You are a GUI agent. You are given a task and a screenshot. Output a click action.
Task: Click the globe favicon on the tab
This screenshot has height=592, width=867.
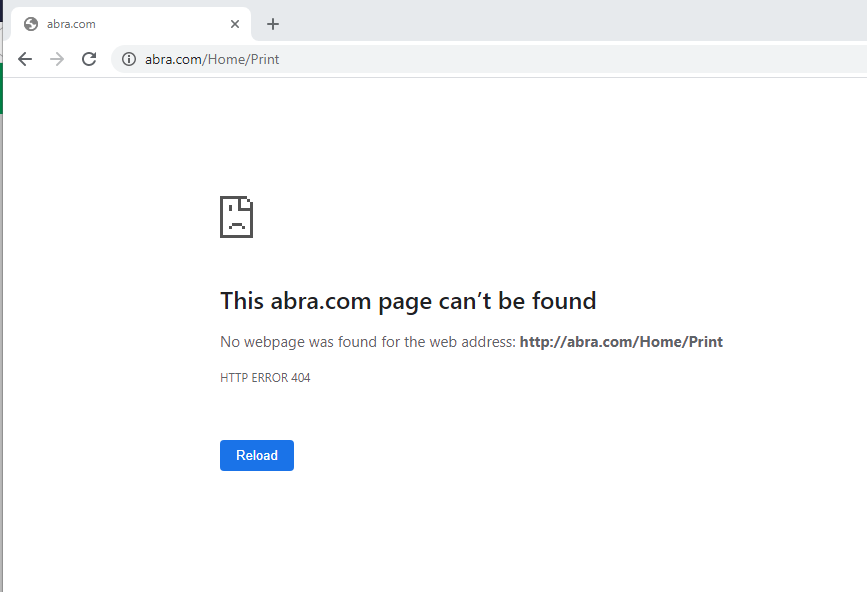pyautogui.click(x=31, y=24)
